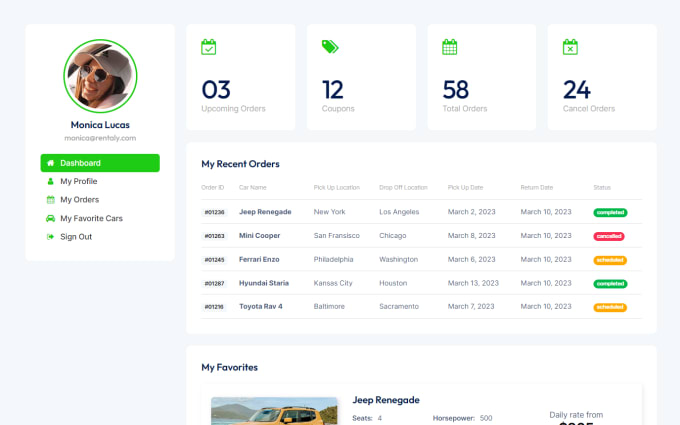
Task: Click the Status column header
Action: click(x=602, y=187)
